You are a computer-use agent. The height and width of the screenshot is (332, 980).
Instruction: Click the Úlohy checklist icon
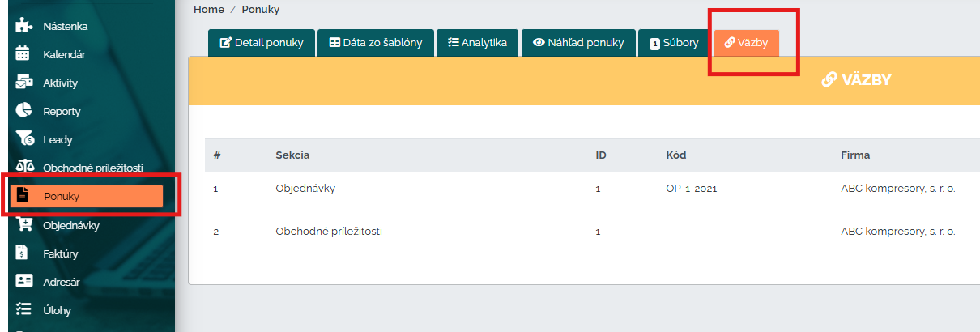click(x=23, y=310)
